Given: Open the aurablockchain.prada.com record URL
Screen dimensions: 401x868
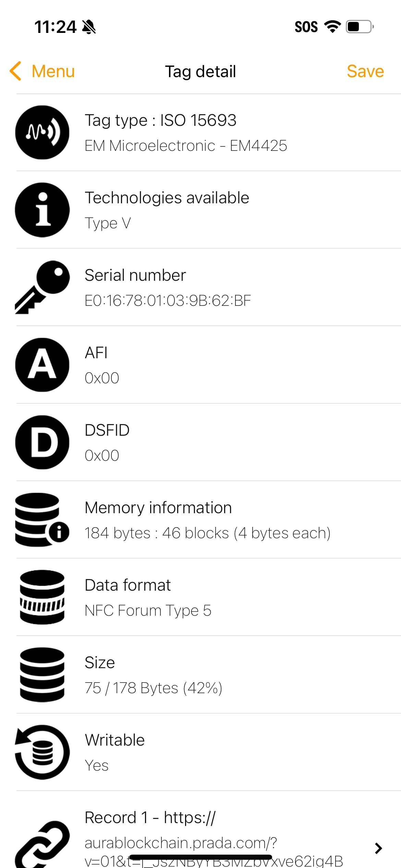Looking at the screenshot, I should pyautogui.click(x=181, y=843).
